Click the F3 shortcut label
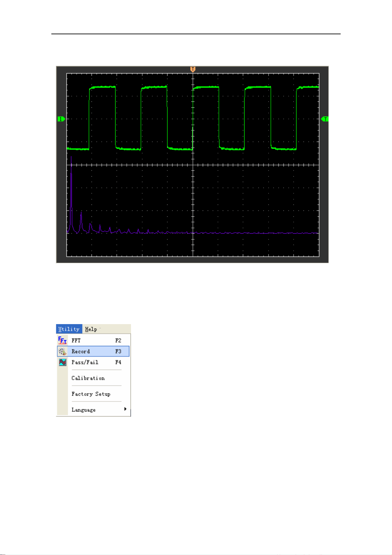The width and height of the screenshot is (392, 555). tap(118, 351)
